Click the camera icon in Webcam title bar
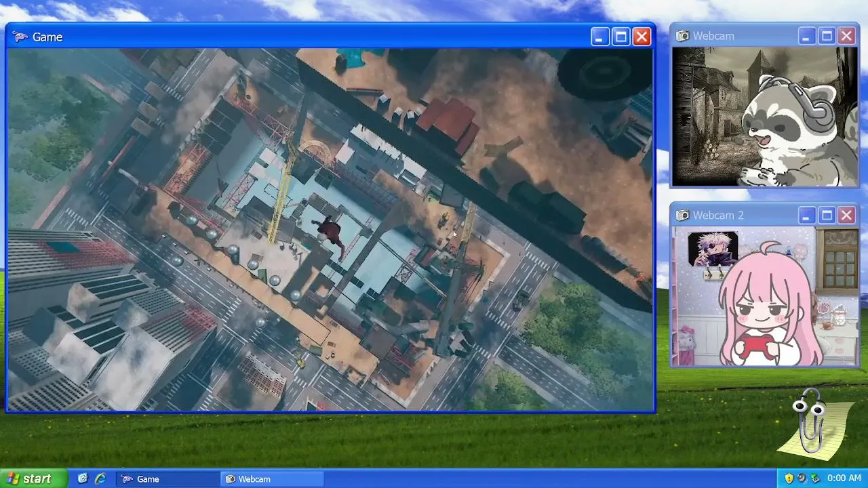The width and height of the screenshot is (868, 488). (x=683, y=36)
